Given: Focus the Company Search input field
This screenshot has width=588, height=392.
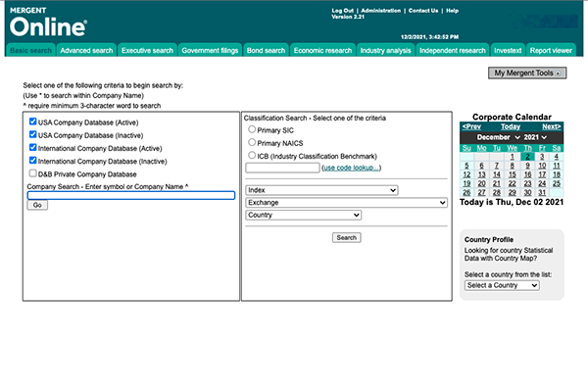Looking at the screenshot, I should point(131,195).
